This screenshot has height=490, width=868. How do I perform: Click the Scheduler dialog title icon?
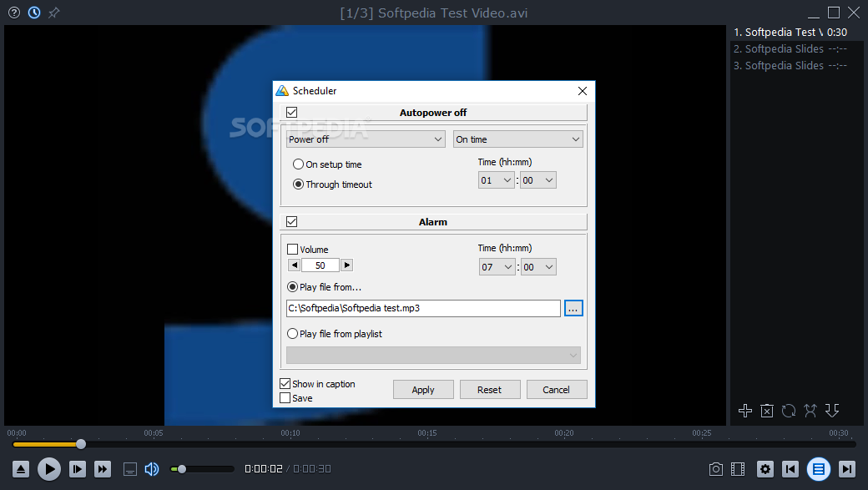282,91
